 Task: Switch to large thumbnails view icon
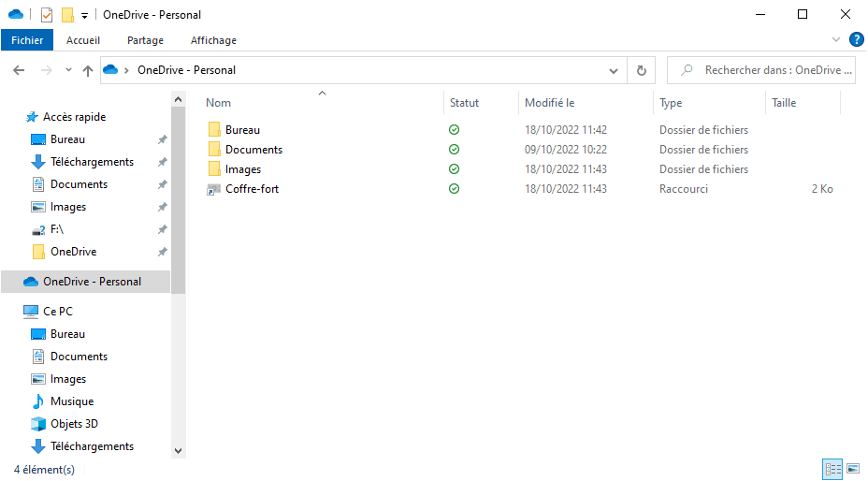click(x=852, y=468)
